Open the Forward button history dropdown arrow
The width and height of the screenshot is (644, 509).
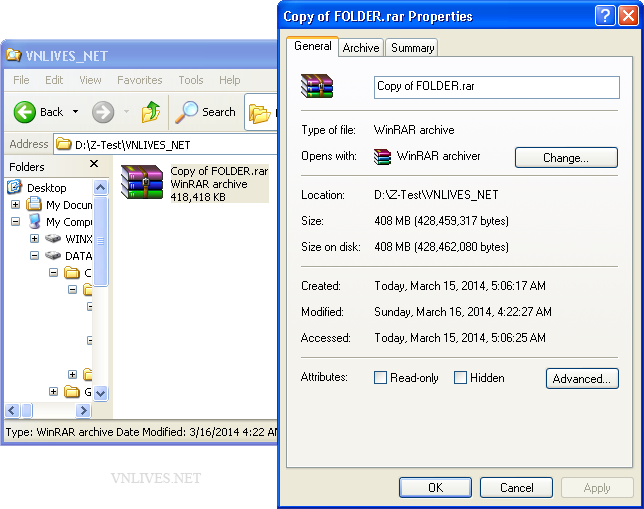126,112
